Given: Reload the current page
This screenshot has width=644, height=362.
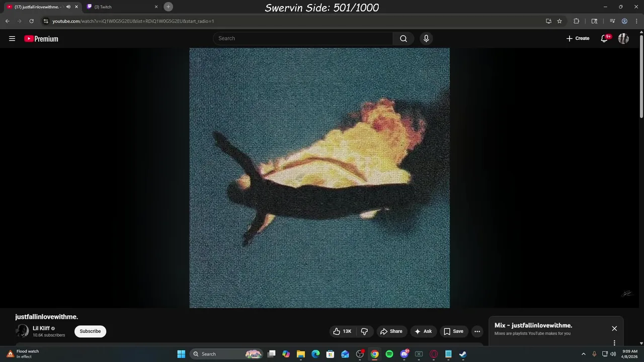Looking at the screenshot, I should tap(31, 21).
